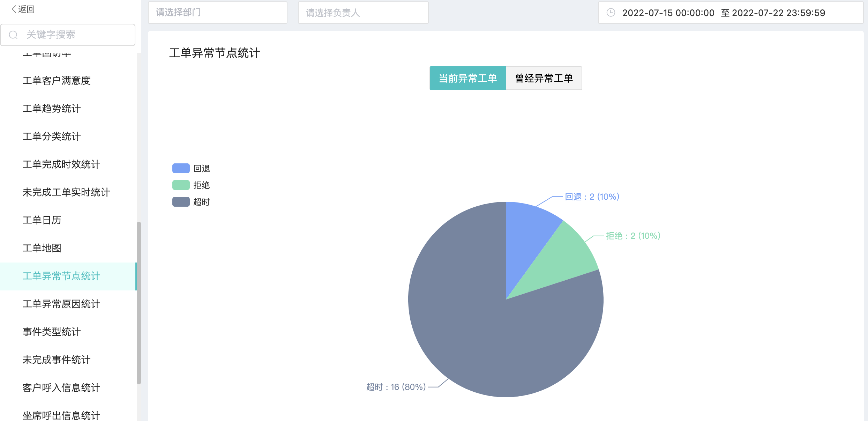This screenshot has width=868, height=421.
Task: Toggle the 回退 legend swatch
Action: pyautogui.click(x=181, y=168)
